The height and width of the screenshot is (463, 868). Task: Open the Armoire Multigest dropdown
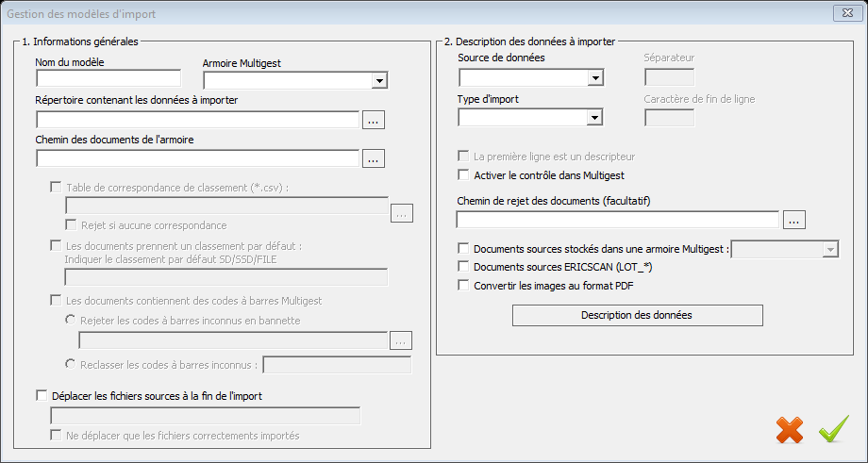tap(379, 81)
